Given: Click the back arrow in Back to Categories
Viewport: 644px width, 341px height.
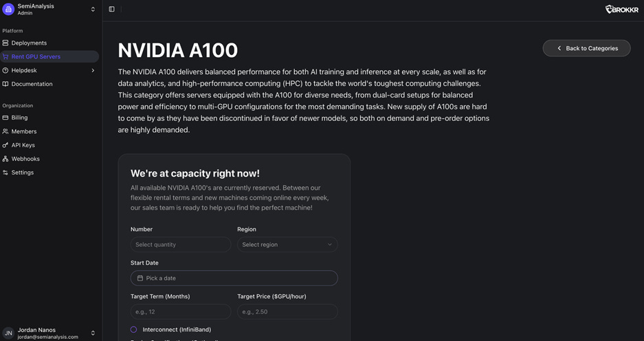Looking at the screenshot, I should click(559, 48).
